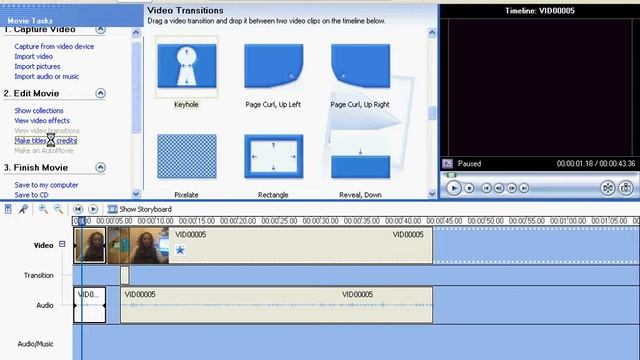Open Import audio or music

click(47, 76)
